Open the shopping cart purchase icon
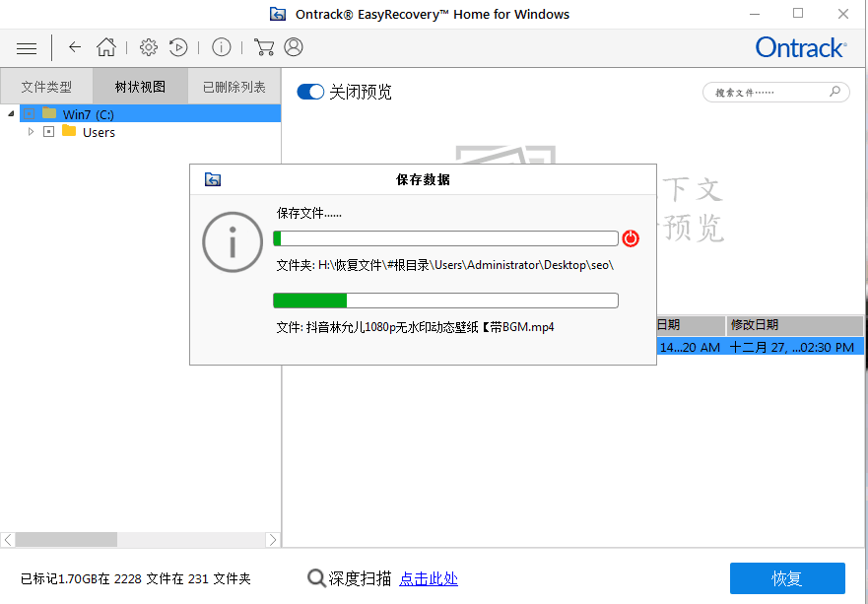The width and height of the screenshot is (868, 604). coord(264,47)
